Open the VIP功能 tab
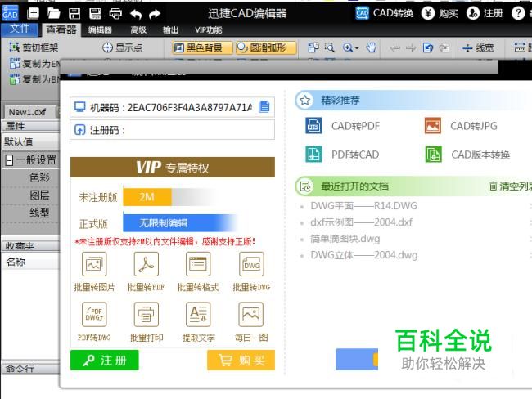Screen dimensions: 532x399 (x=209, y=29)
